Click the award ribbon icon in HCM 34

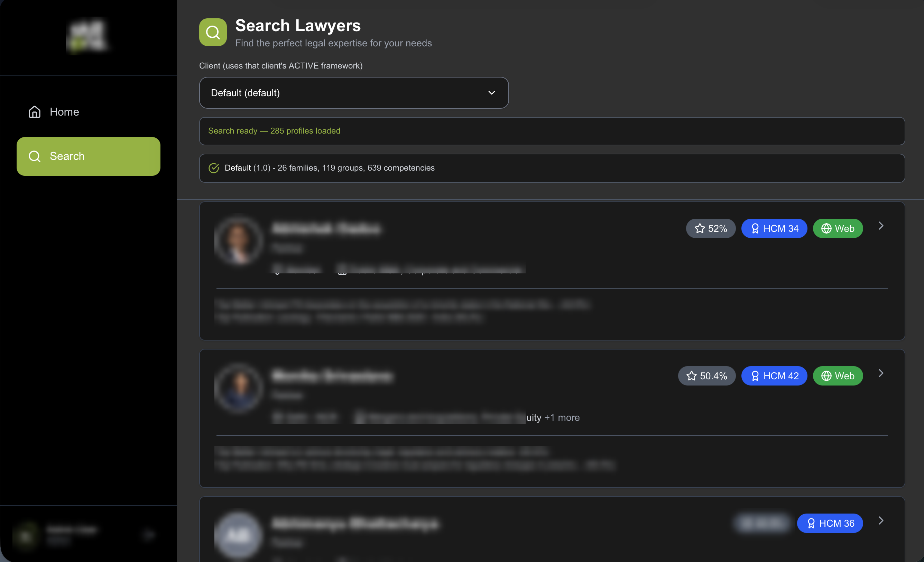pos(755,228)
